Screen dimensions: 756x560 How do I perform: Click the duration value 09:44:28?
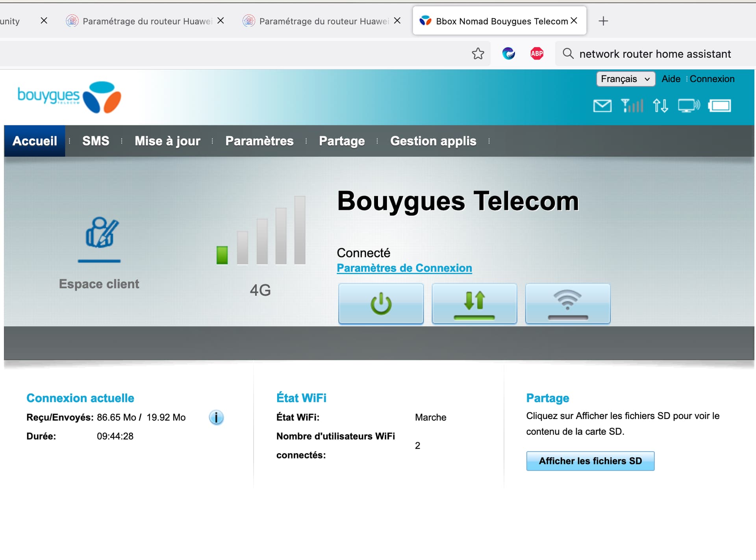(115, 436)
